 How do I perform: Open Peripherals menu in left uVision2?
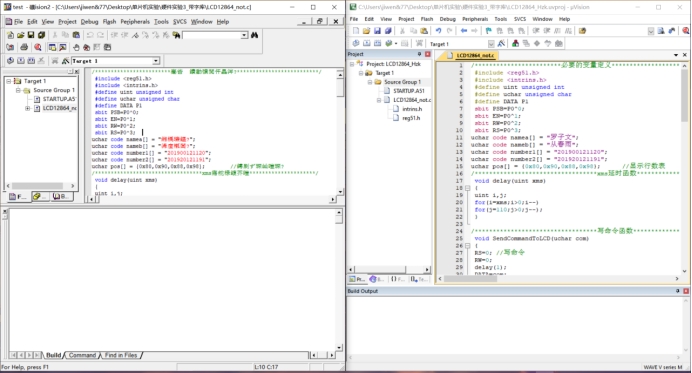coord(135,22)
